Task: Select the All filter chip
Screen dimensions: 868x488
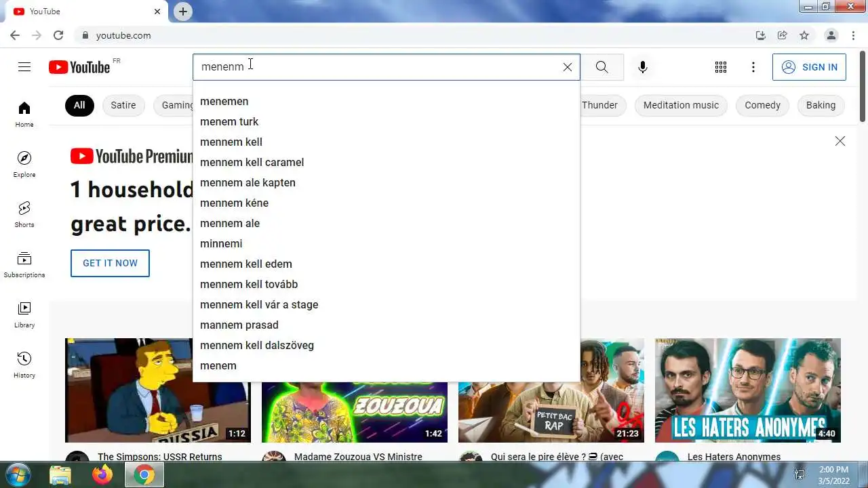Action: (x=79, y=105)
